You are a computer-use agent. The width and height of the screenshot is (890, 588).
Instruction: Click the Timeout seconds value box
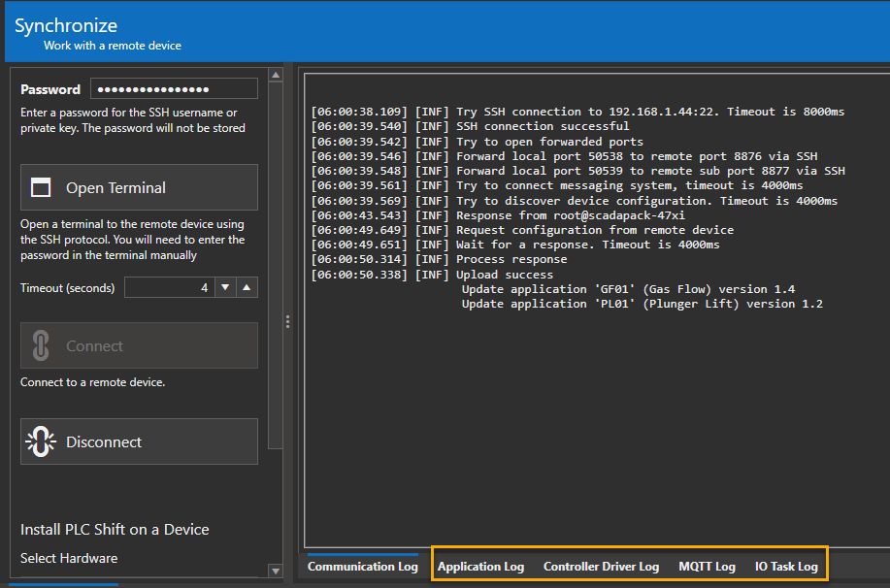point(169,288)
